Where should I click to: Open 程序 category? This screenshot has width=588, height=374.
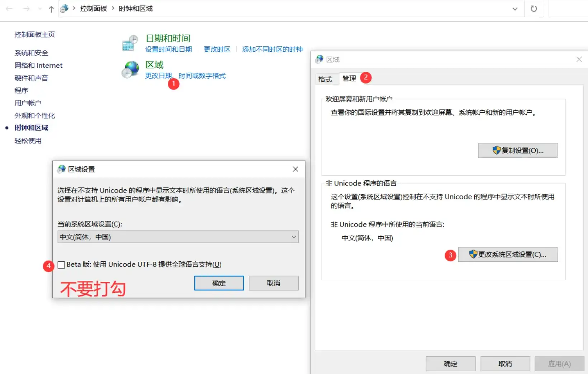21,90
